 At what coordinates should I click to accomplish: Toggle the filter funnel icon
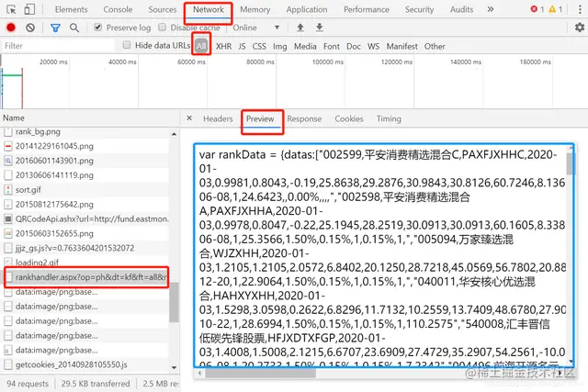55,28
